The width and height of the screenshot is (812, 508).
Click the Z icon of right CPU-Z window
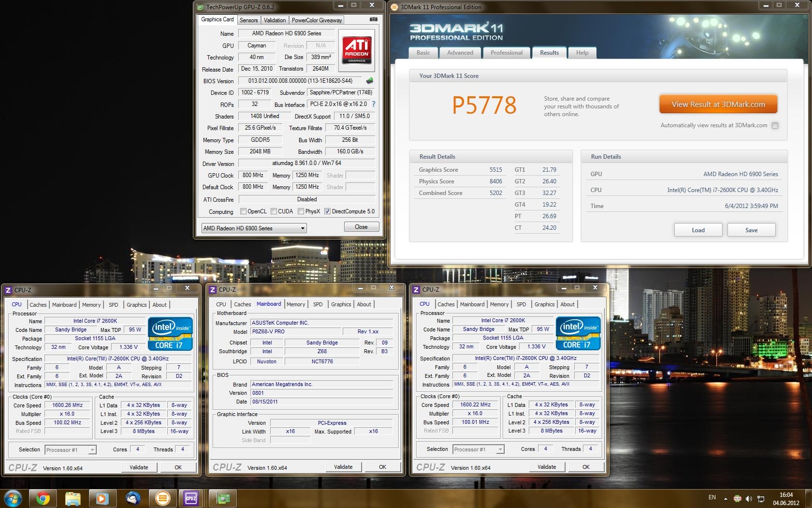tap(416, 289)
